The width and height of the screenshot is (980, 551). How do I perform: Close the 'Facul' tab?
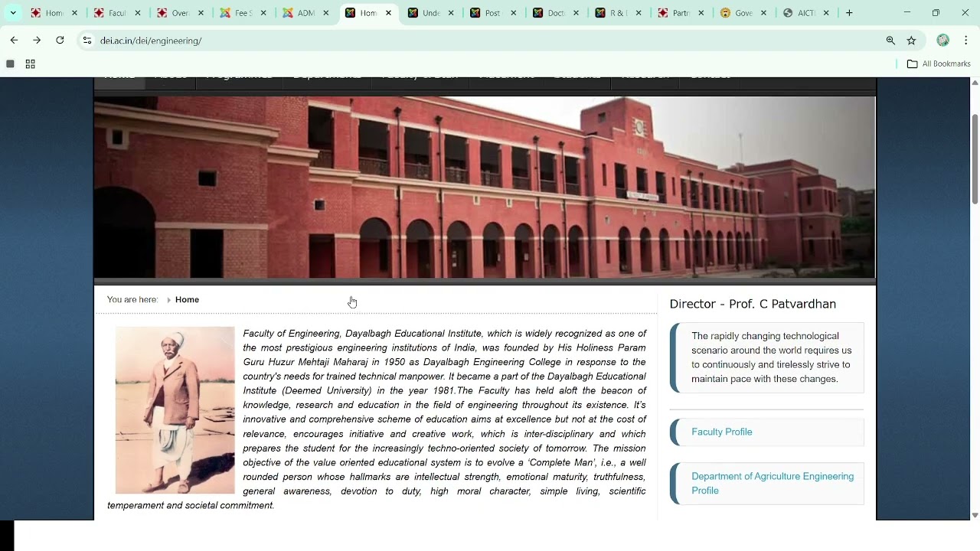click(137, 13)
